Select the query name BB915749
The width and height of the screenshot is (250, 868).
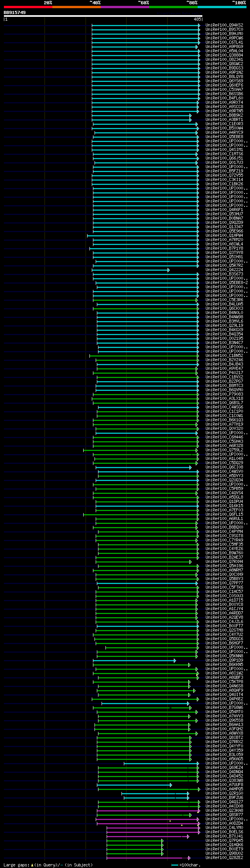(x=15, y=12)
